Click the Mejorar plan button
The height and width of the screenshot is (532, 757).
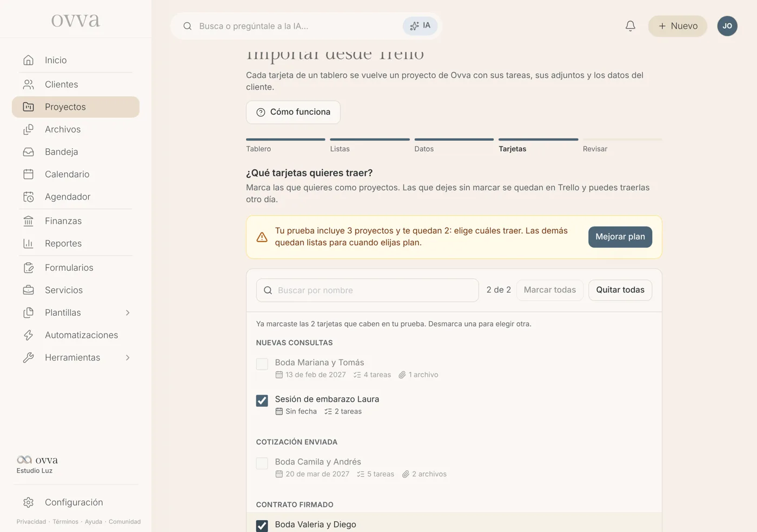click(x=620, y=237)
